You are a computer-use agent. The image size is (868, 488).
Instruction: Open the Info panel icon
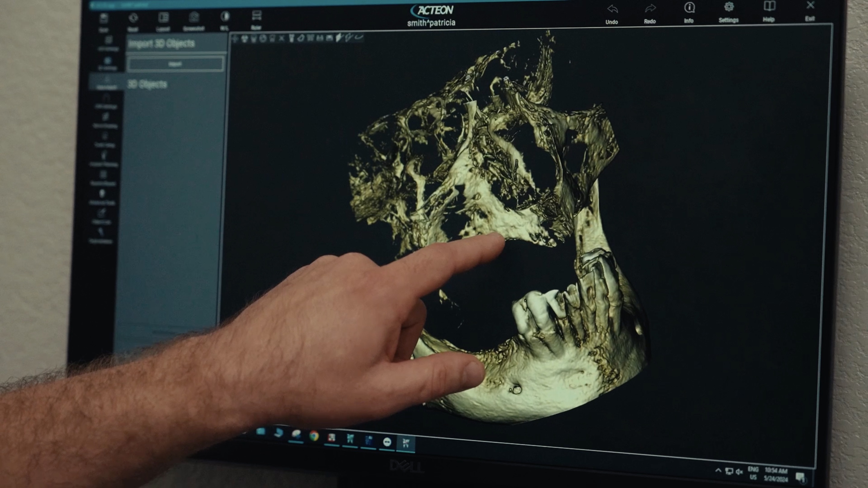coord(689,8)
